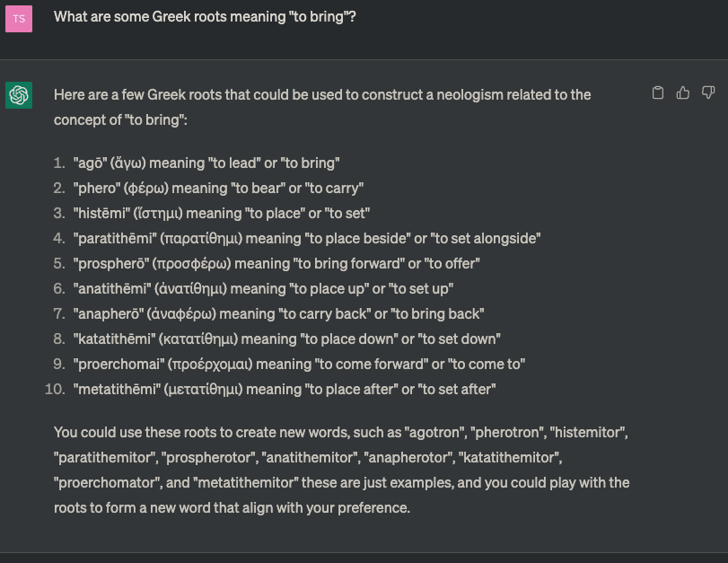Click the thumbs up icon
Screen dimensions: 728x563
point(683,92)
